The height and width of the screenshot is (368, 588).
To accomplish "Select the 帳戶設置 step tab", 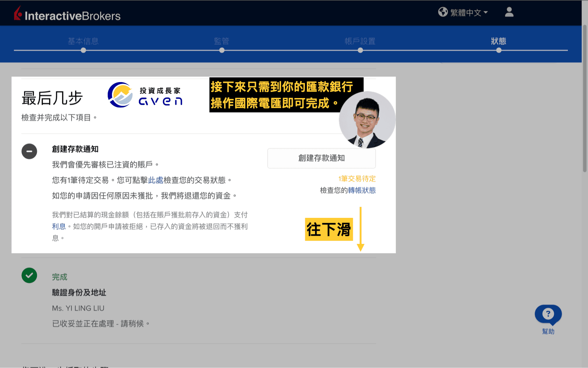I will coord(360,41).
